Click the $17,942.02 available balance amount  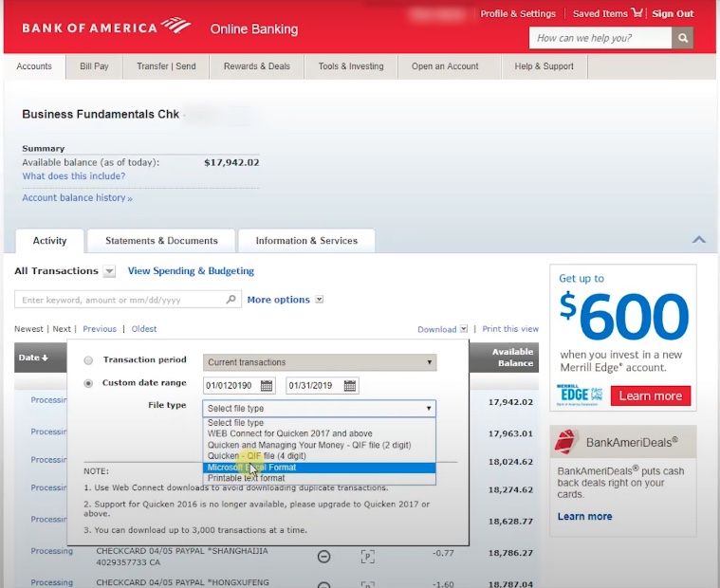231,162
